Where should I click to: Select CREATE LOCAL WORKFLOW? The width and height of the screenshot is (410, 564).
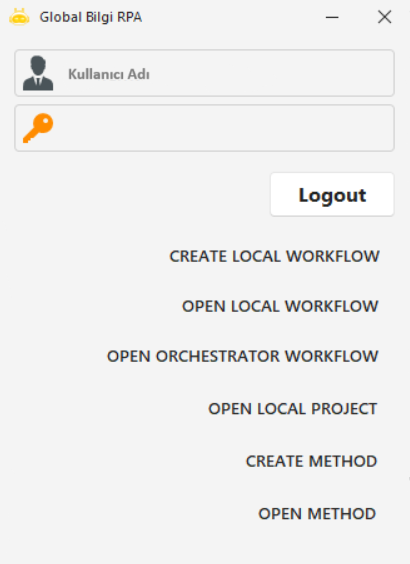tap(274, 256)
